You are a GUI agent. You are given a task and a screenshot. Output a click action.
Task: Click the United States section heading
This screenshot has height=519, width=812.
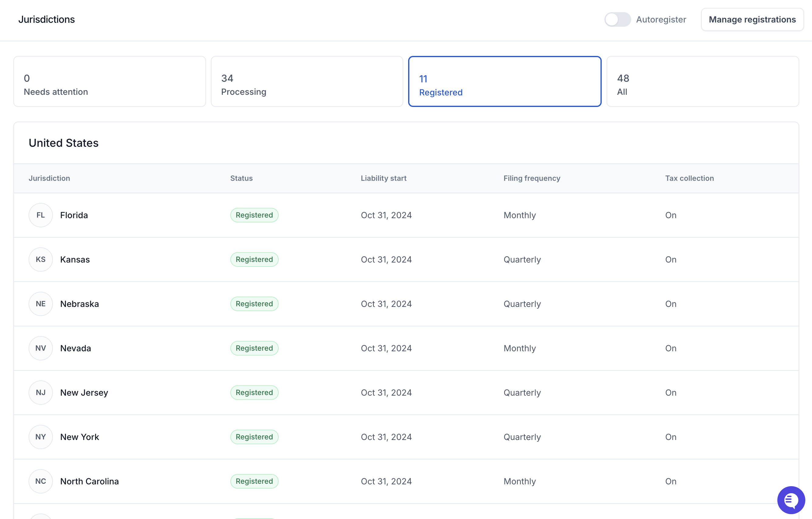(64, 143)
